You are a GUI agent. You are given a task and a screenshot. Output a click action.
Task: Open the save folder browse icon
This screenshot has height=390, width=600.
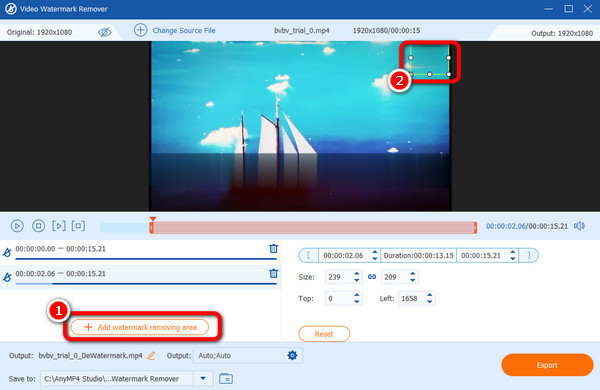pos(226,379)
